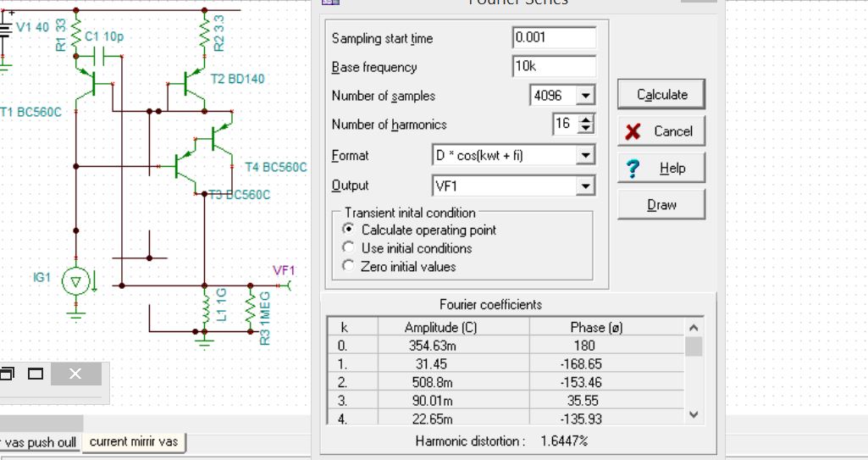
Task: Click the Harmonic distortion value 1.6447%
Action: [564, 441]
